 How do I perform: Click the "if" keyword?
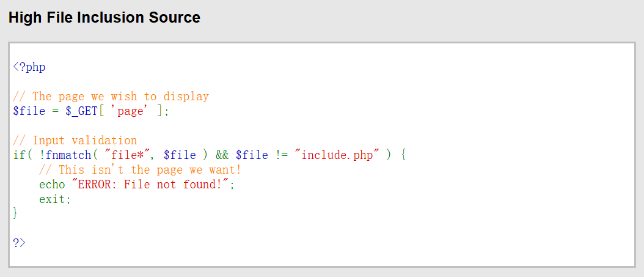coord(19,155)
